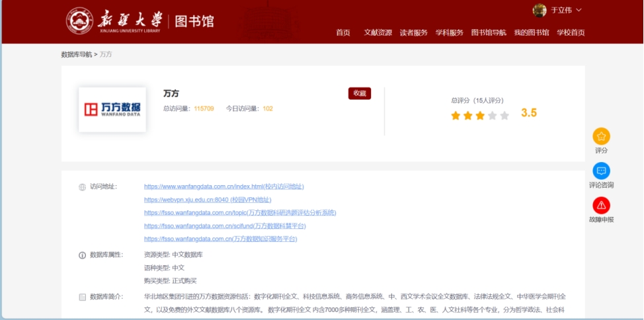Click the Wanfang Data logo thumbnail
The image size is (644, 320).
pos(112,110)
